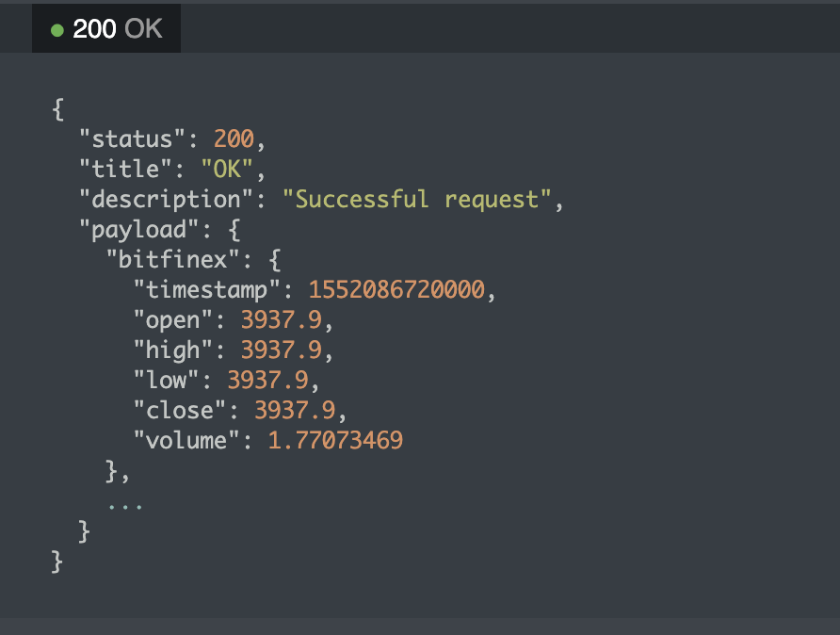840x635 pixels.
Task: Click the "description" key
Action: pos(160,200)
